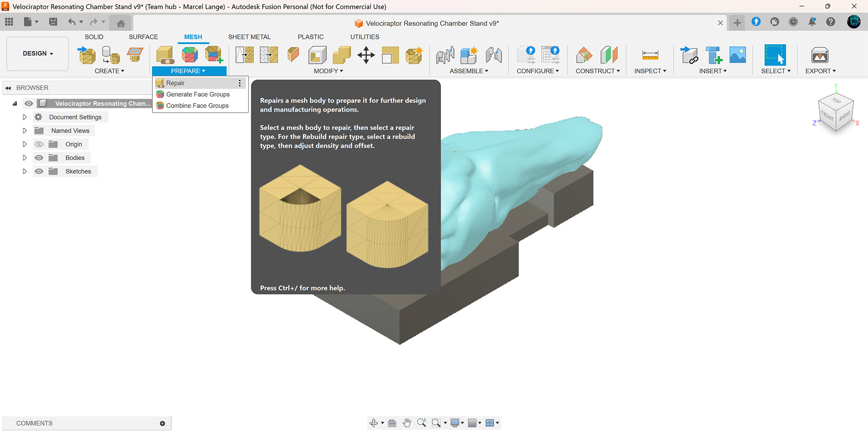The image size is (868, 432).
Task: Open the INSPECT dropdown menu
Action: 650,71
